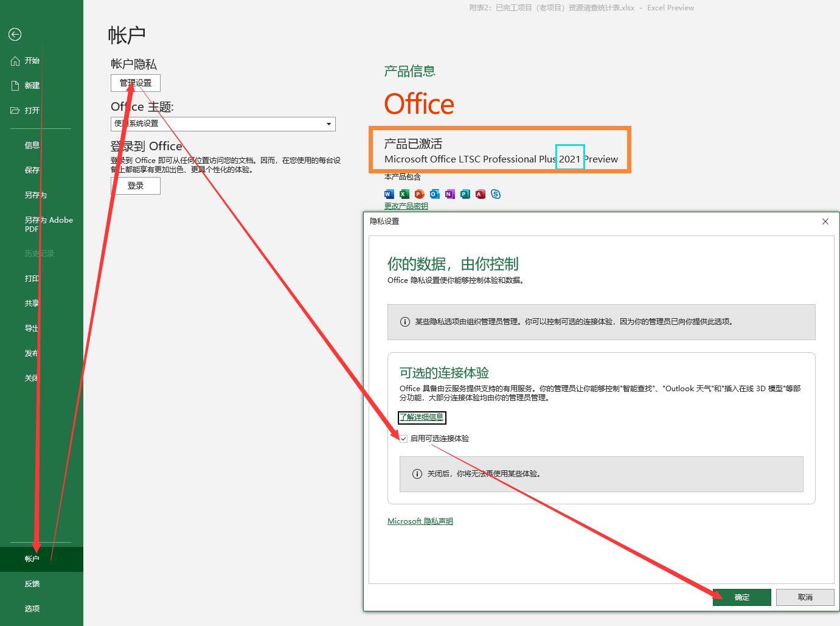Click the folder icon beside 打开
Screen dimensions: 840x626
pyautogui.click(x=15, y=111)
